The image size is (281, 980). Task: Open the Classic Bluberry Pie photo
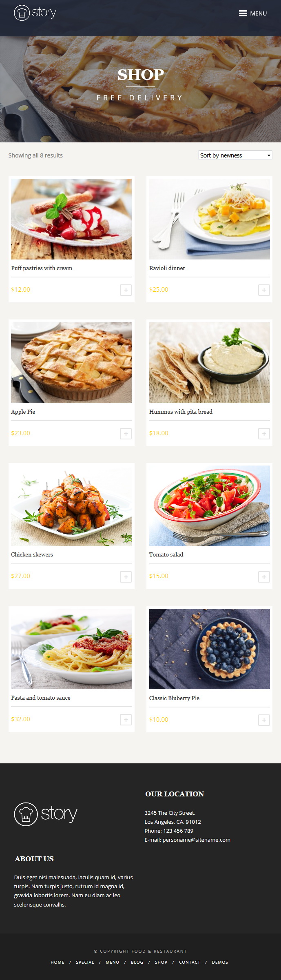pos(210,649)
